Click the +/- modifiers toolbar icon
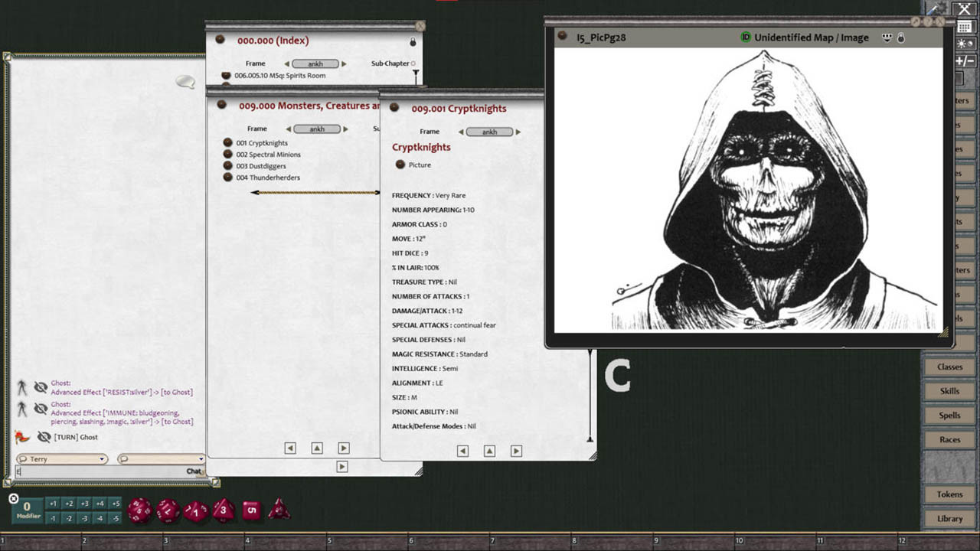This screenshot has height=551, width=980. point(965,61)
